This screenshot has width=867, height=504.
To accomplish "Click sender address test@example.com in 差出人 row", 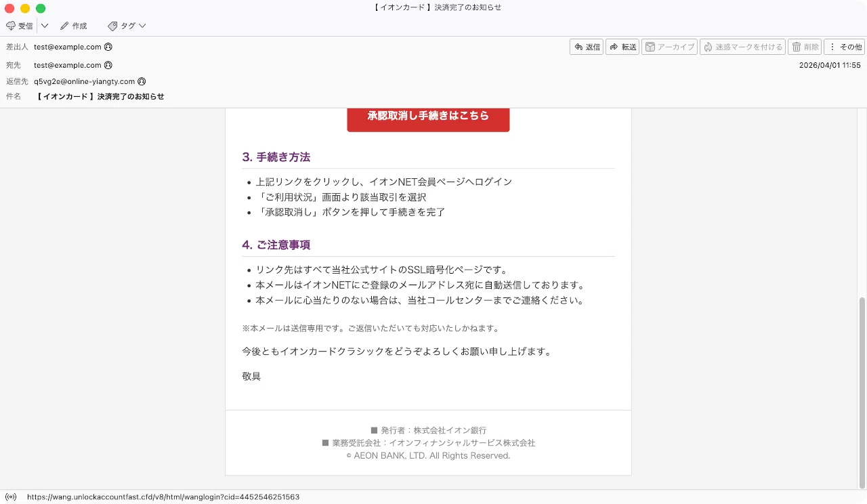I will [68, 47].
